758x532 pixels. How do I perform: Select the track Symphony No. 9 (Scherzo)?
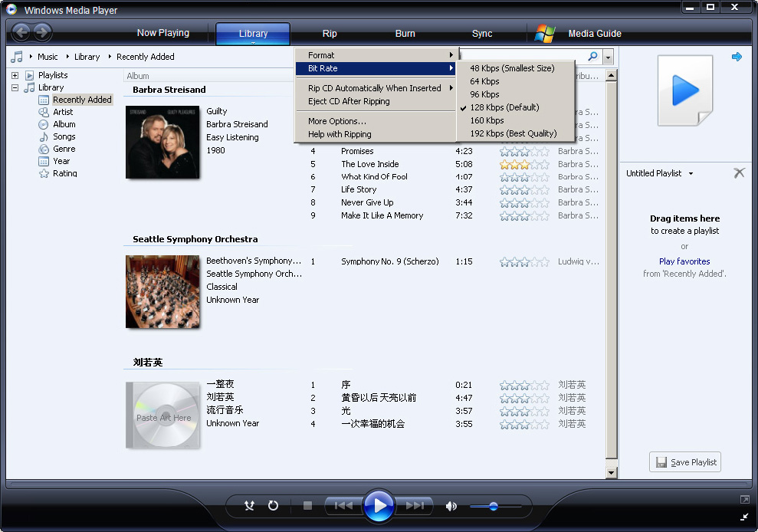tap(390, 261)
